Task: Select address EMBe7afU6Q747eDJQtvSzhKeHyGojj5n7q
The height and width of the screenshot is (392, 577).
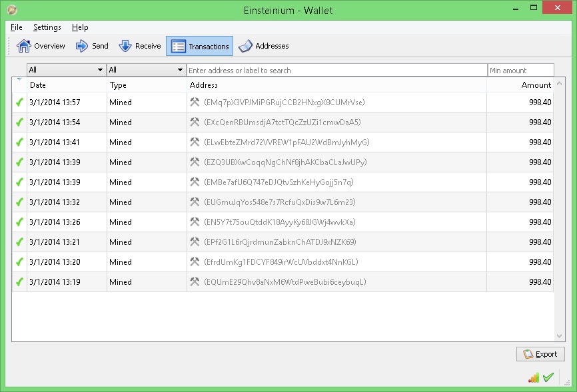Action: pos(279,182)
